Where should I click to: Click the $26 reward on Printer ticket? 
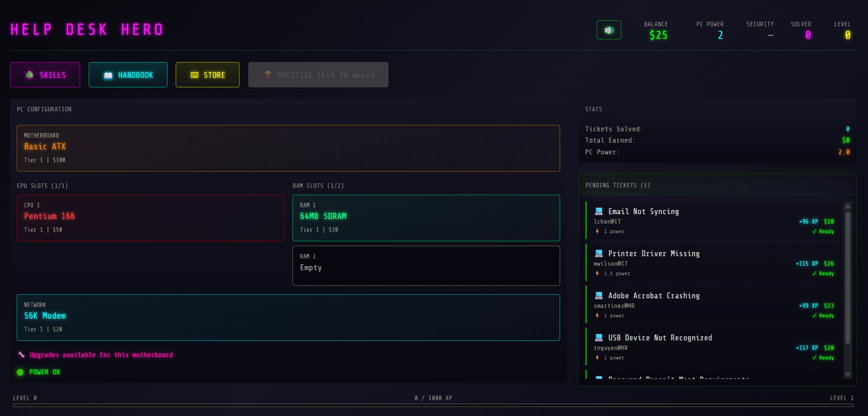[x=829, y=263]
